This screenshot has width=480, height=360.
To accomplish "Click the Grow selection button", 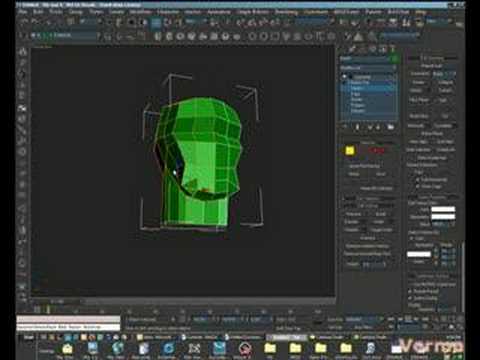I will pyautogui.click(x=381, y=174).
